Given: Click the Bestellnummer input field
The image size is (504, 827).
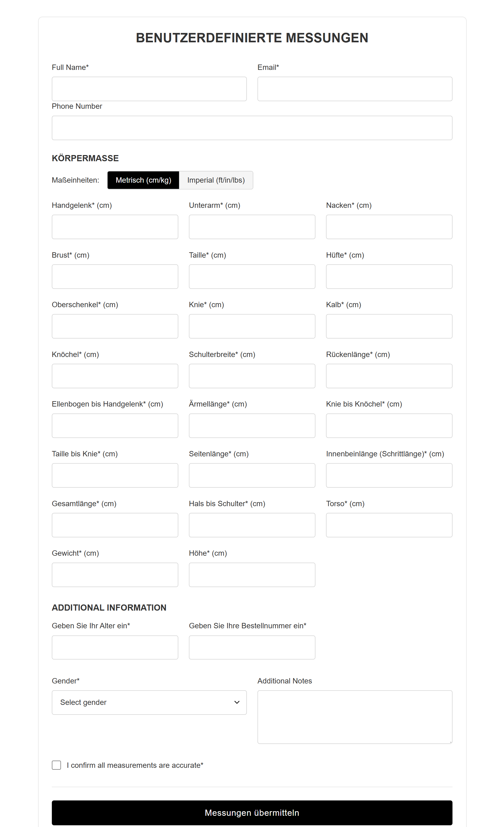Looking at the screenshot, I should click(252, 647).
